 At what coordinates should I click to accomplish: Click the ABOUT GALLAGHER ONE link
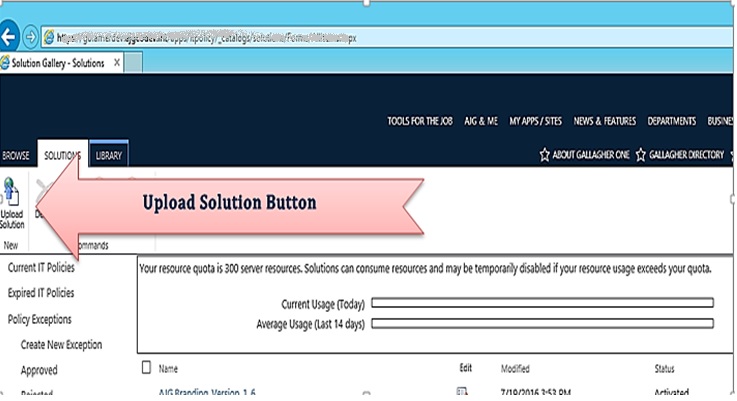coord(591,155)
